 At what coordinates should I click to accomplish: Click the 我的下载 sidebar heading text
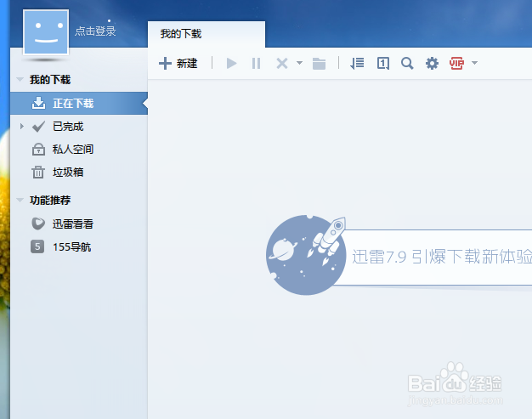(50, 80)
